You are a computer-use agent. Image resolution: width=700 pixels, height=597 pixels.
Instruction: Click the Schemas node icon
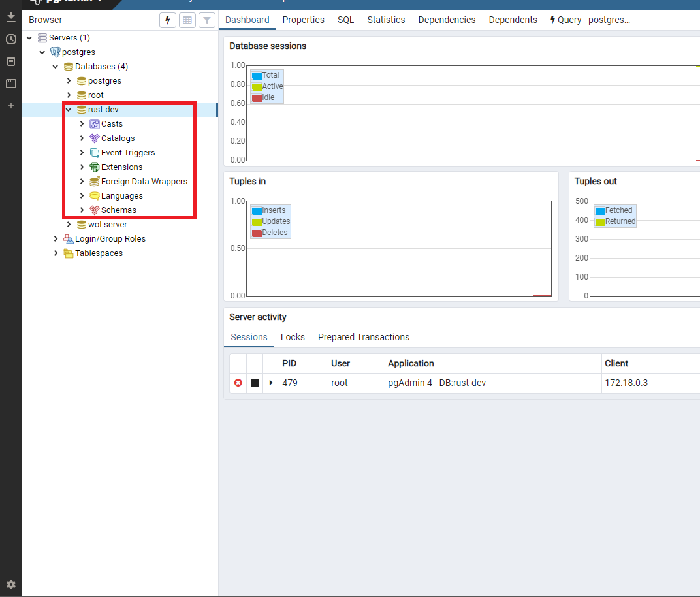(x=95, y=210)
